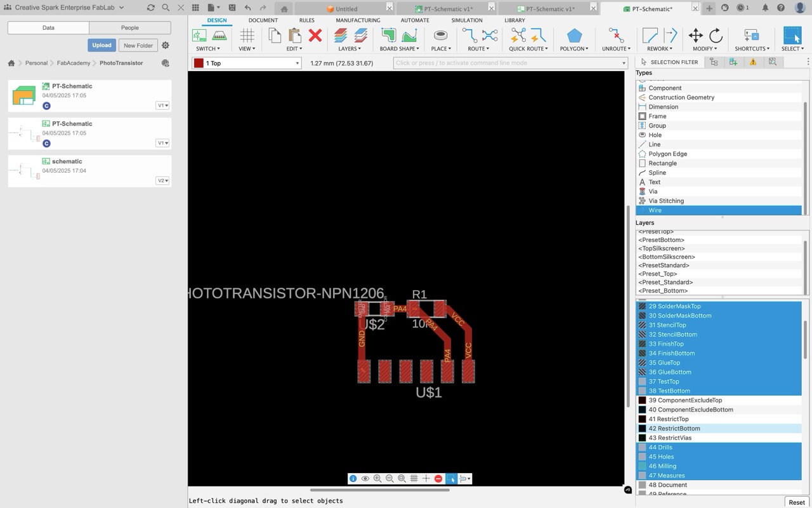Switch to the RULES ribbon tab
This screenshot has width=812, height=508.
pos(306,20)
